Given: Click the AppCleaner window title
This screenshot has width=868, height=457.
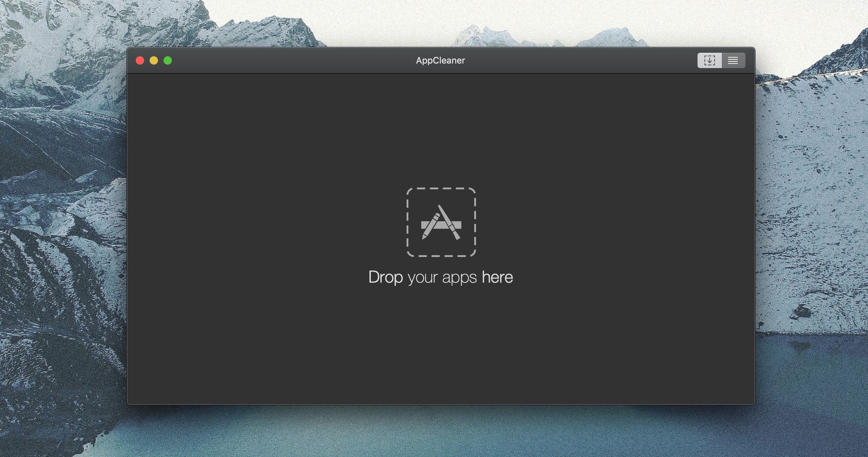Looking at the screenshot, I should tap(440, 61).
